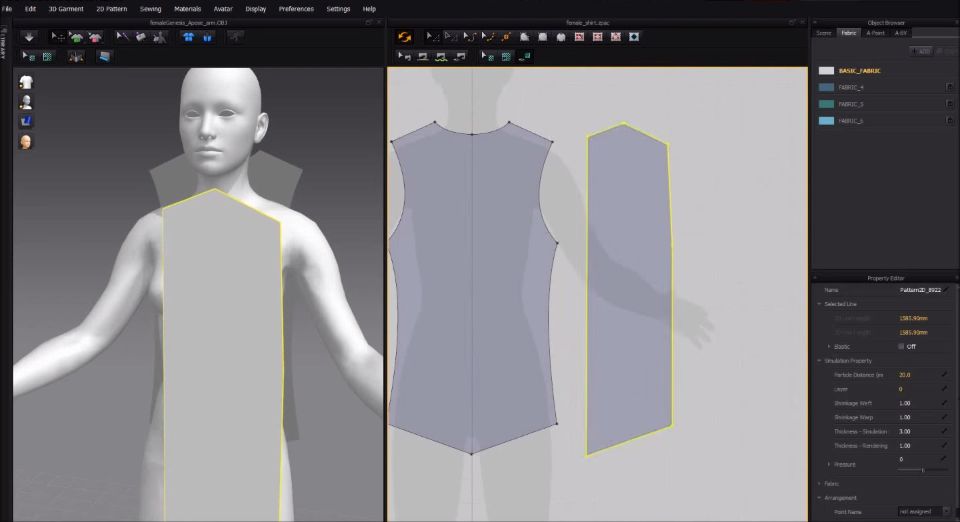Open the Point Name dropdown
Viewport: 960px width, 522px height.
click(924, 512)
